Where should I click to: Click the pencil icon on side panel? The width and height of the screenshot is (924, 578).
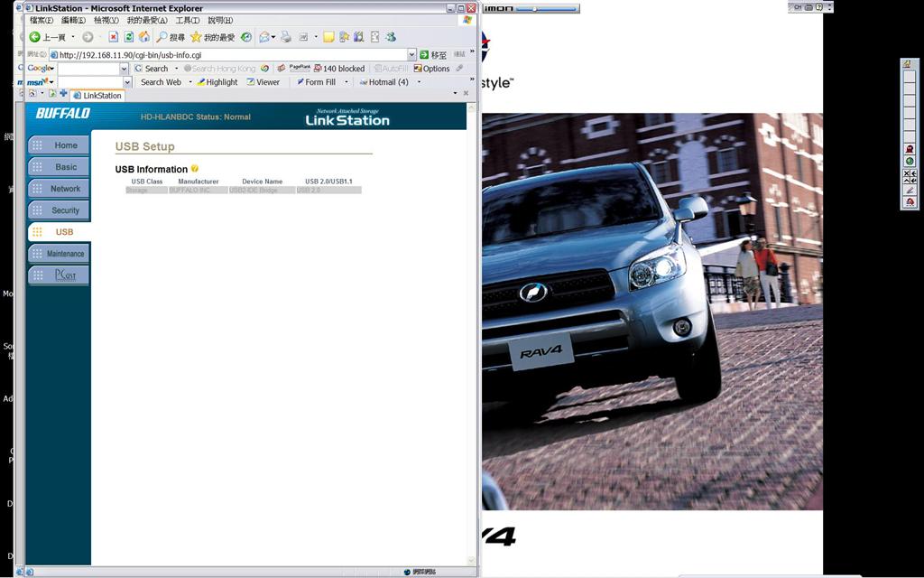[x=910, y=190]
